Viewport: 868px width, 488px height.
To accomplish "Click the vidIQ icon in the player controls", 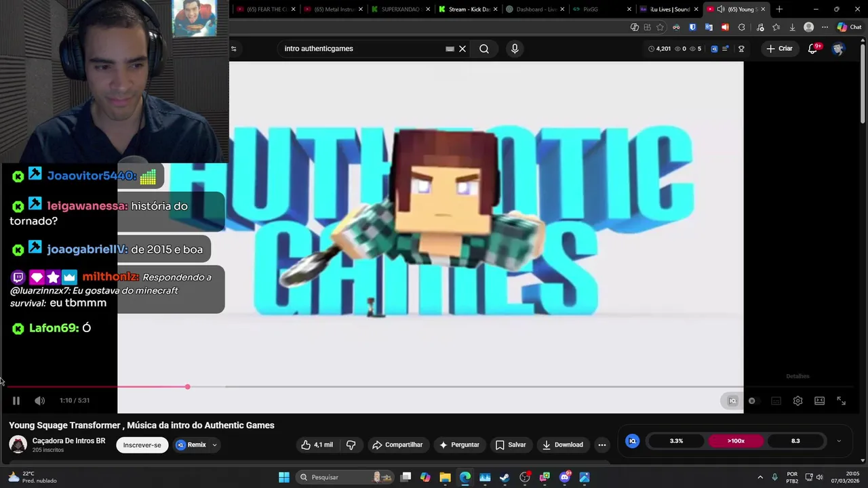I will 732,401.
